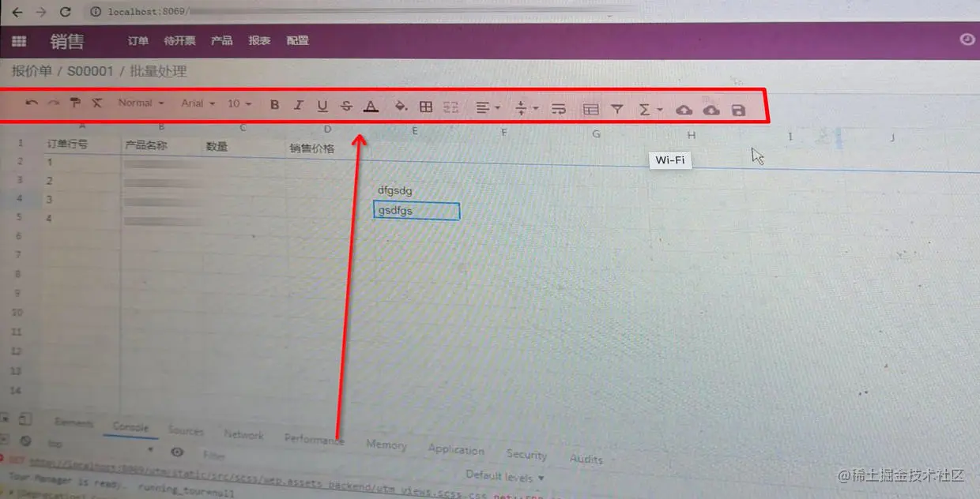
Task: Select cell containing gsdfgs
Action: (416, 211)
